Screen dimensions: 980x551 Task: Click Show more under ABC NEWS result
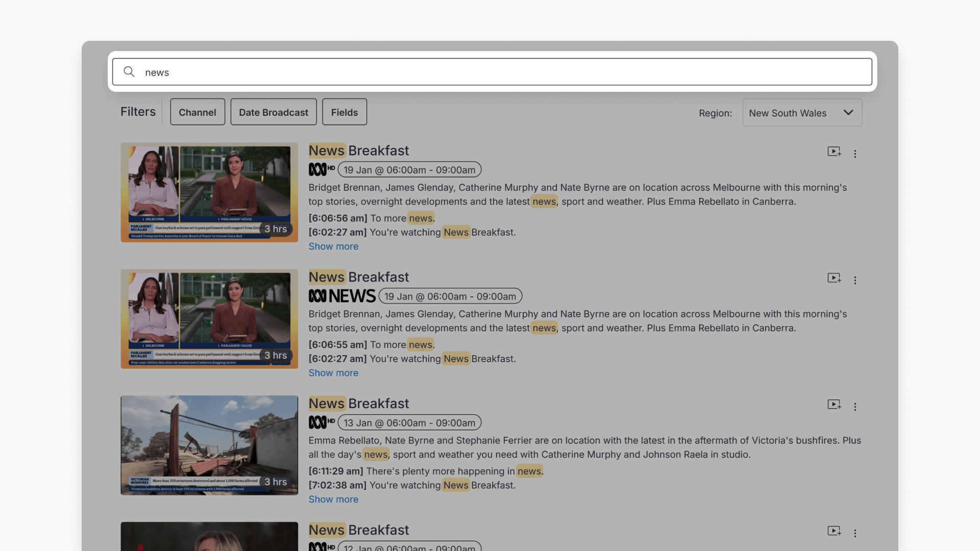coord(333,373)
